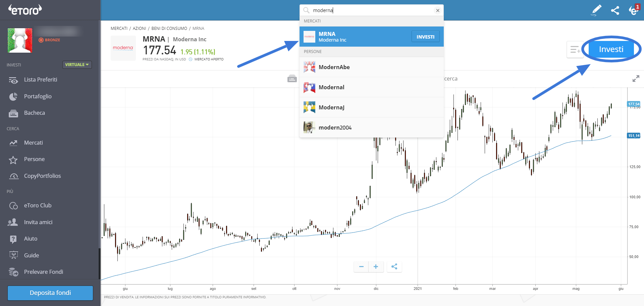Click the Portafoglio pie chart icon

tap(13, 97)
